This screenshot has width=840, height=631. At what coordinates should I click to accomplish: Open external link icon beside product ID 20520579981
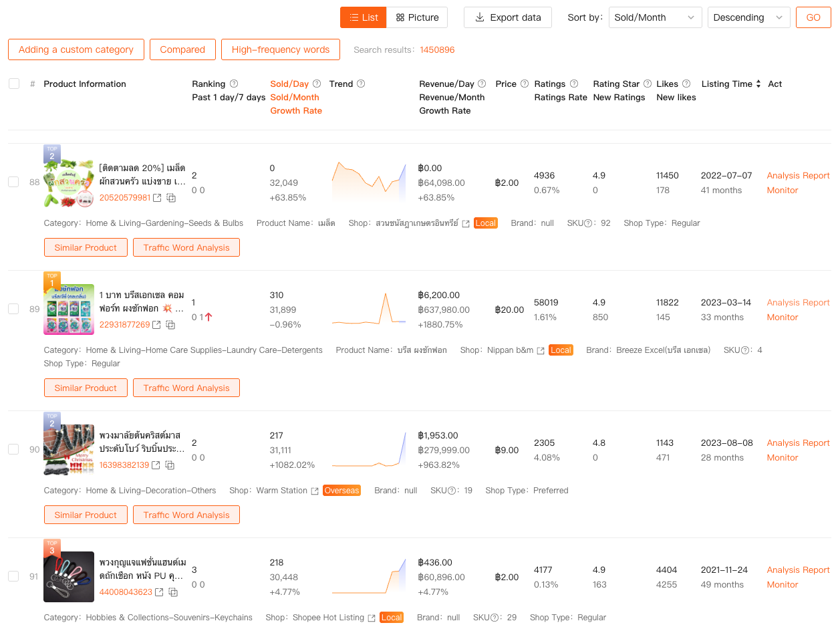tap(157, 198)
